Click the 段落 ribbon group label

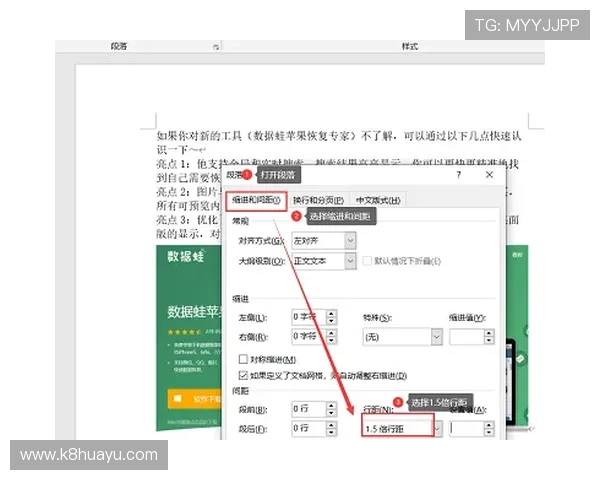click(x=119, y=46)
